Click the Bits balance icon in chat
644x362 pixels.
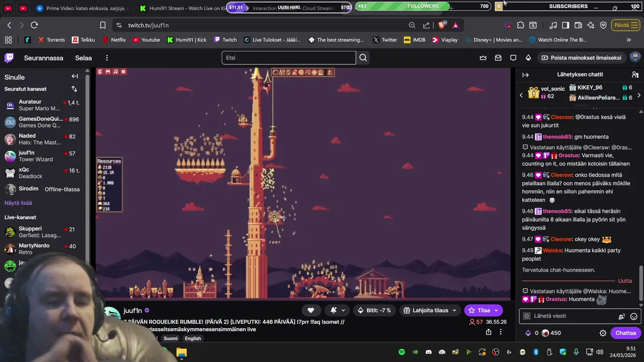pyautogui.click(x=528, y=333)
